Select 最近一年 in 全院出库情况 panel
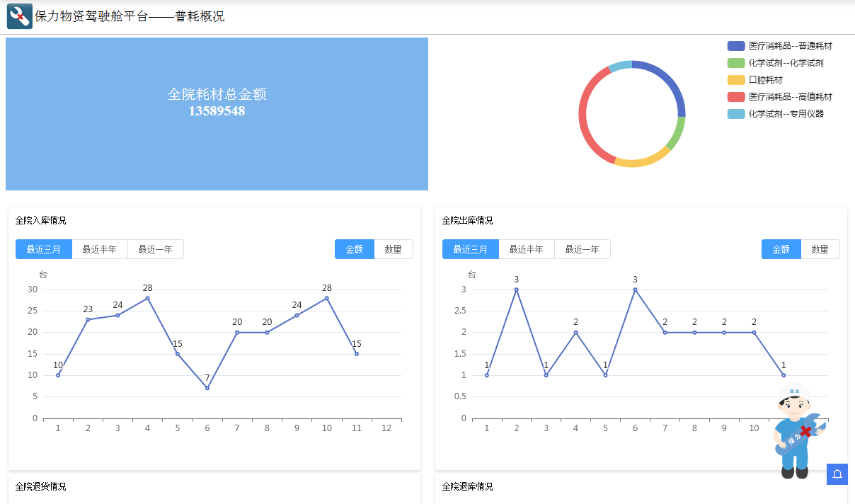This screenshot has width=855, height=504. pyautogui.click(x=583, y=249)
